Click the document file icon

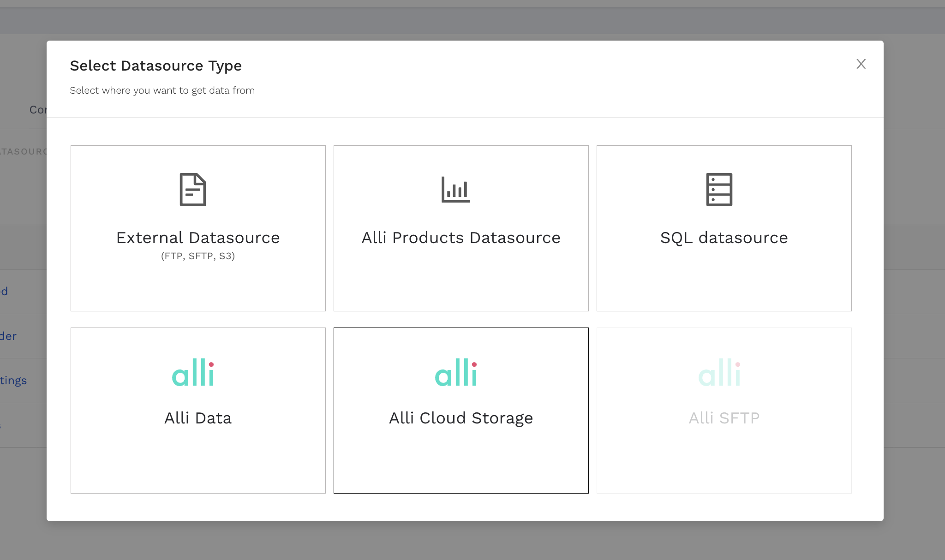pos(192,190)
